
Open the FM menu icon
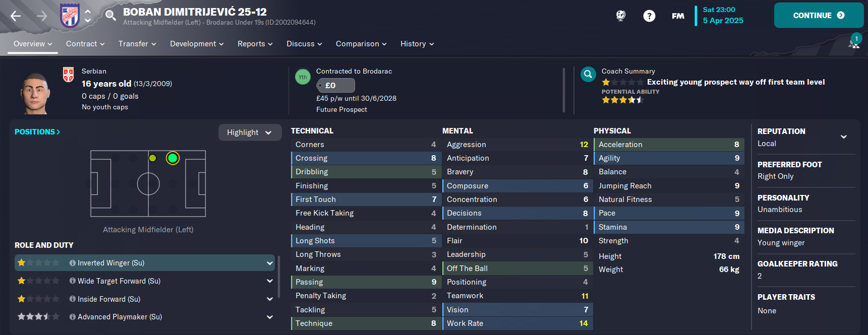click(x=678, y=16)
